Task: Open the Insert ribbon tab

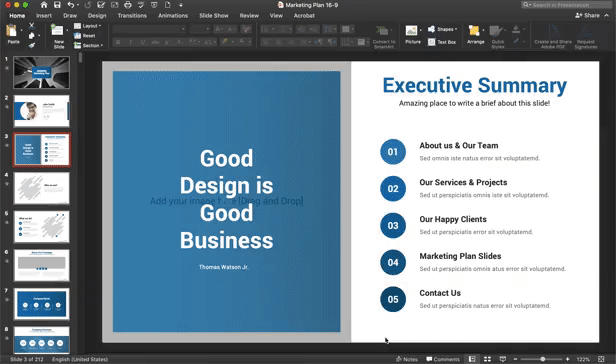Action: (44, 16)
